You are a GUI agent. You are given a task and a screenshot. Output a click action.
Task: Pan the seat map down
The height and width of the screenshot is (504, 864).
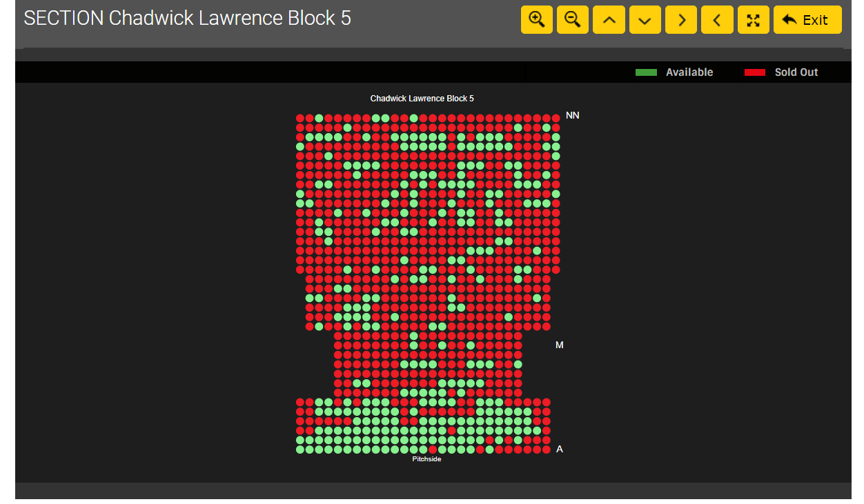(645, 20)
